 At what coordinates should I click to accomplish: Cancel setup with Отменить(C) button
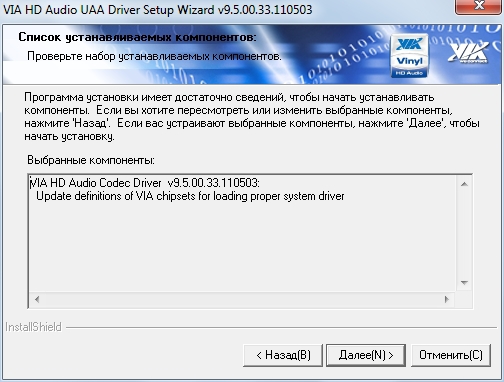pyautogui.click(x=451, y=355)
